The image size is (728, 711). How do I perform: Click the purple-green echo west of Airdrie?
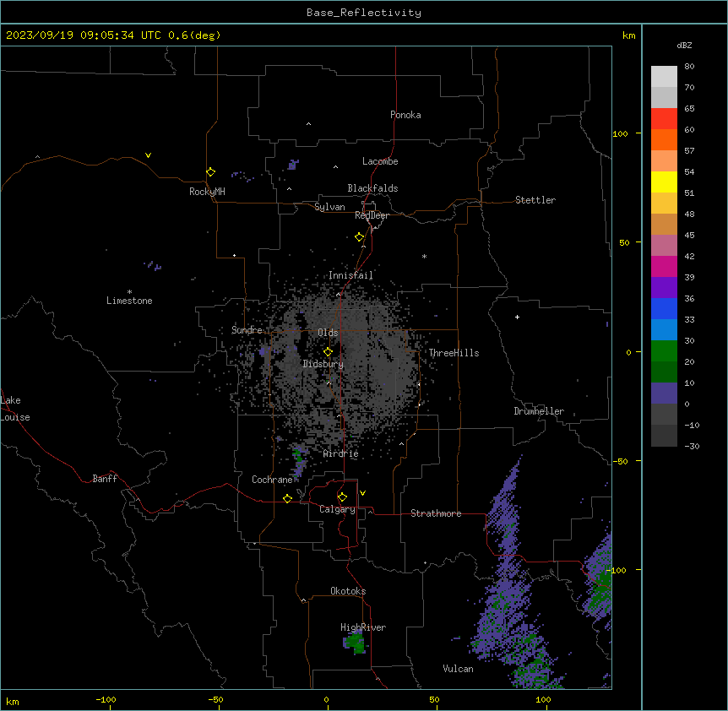click(x=298, y=460)
